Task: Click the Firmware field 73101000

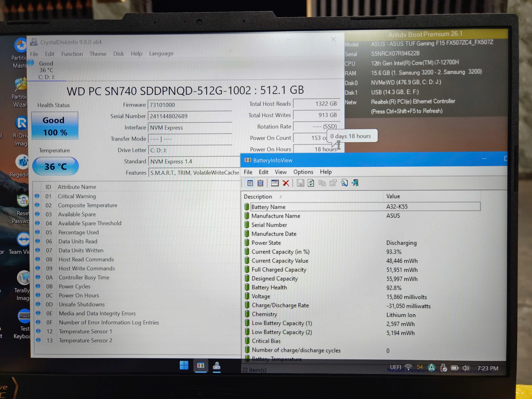Action: 190,105
